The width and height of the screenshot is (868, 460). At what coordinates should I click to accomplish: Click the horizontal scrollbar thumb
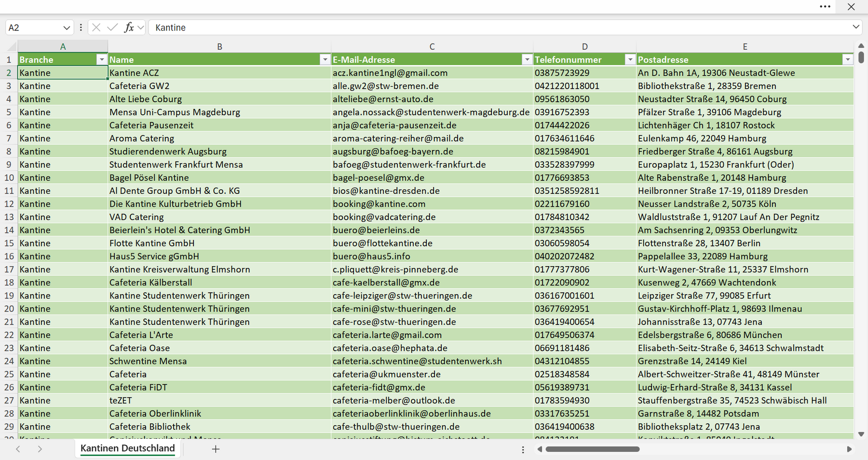pyautogui.click(x=593, y=449)
